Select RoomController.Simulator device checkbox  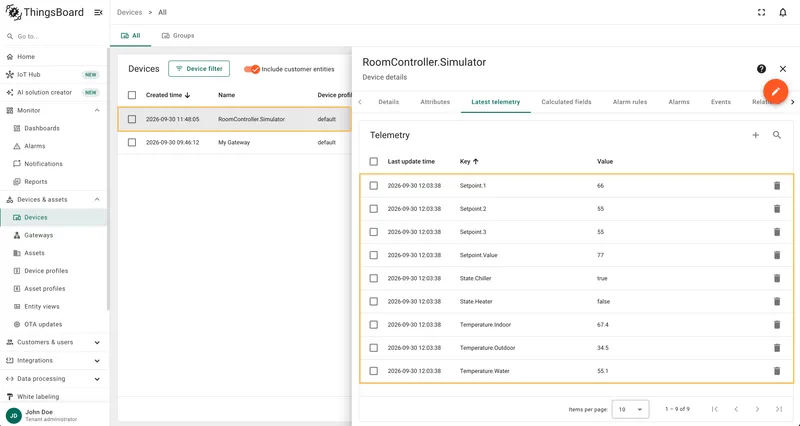tap(132, 119)
